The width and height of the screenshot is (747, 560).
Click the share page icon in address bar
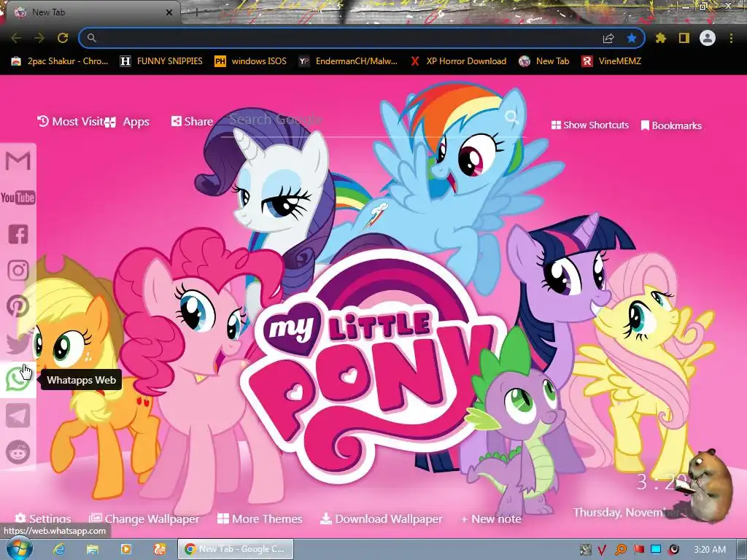[608, 38]
